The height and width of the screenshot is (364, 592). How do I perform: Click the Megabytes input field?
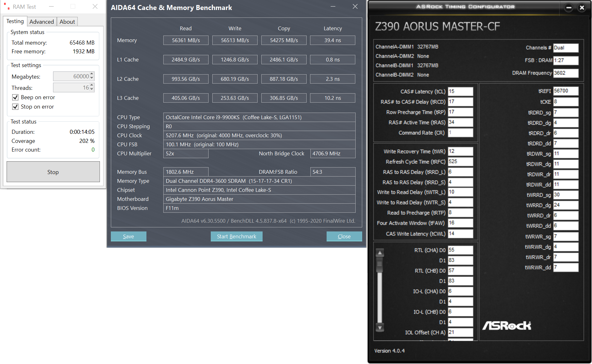pos(72,76)
